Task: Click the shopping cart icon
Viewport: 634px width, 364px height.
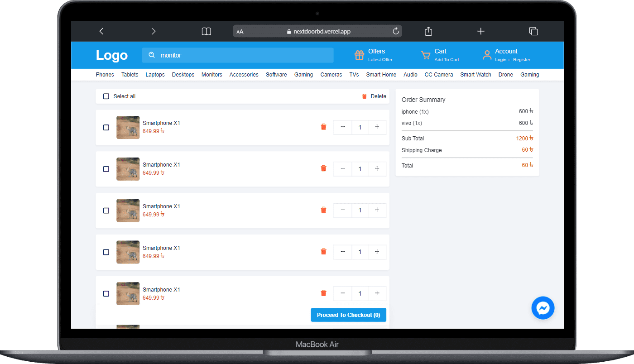Action: click(426, 55)
